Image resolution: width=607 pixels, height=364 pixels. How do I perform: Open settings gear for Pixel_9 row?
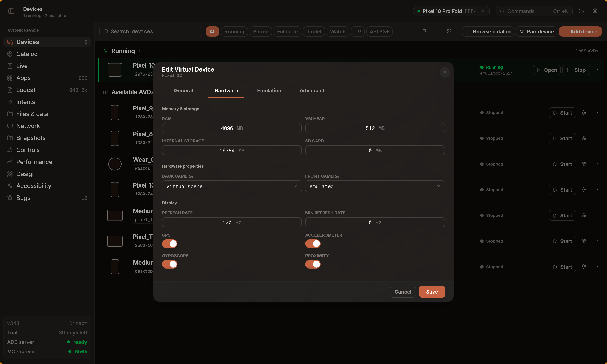coord(584,113)
